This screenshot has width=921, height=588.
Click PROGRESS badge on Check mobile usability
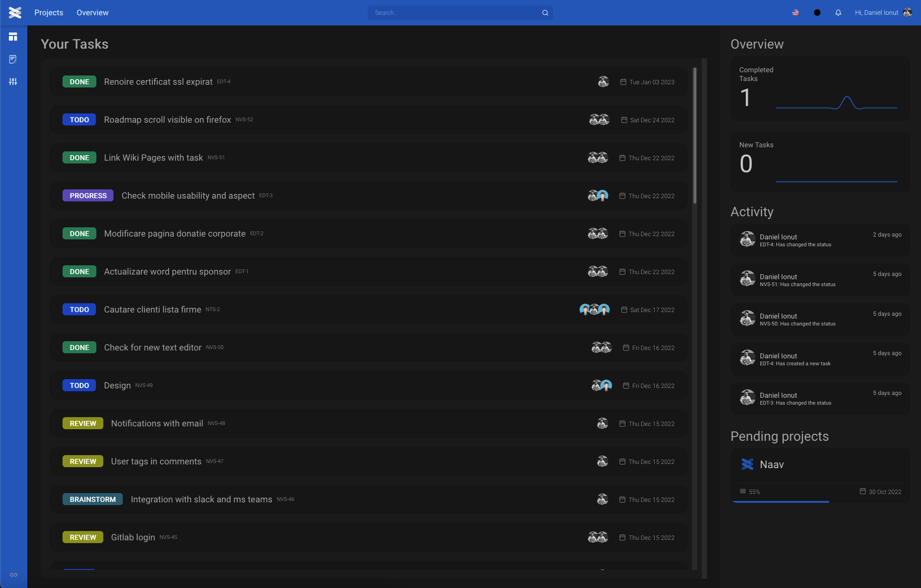click(88, 196)
